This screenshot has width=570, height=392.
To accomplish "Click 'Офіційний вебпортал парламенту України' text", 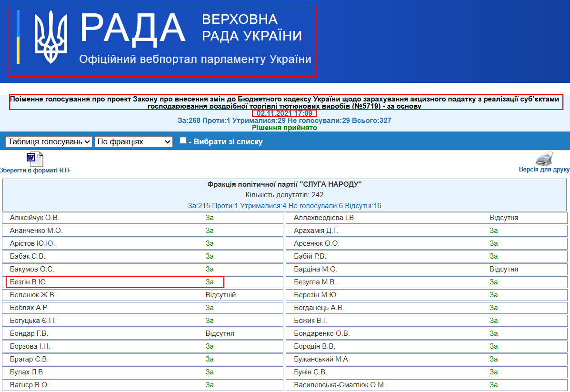I will 195,59.
